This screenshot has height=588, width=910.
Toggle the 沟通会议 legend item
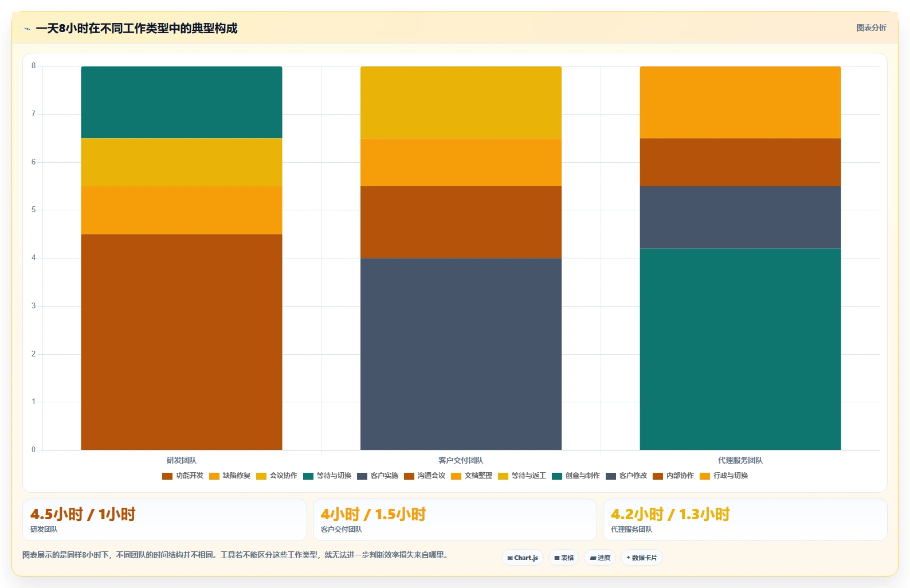pyautogui.click(x=425, y=476)
